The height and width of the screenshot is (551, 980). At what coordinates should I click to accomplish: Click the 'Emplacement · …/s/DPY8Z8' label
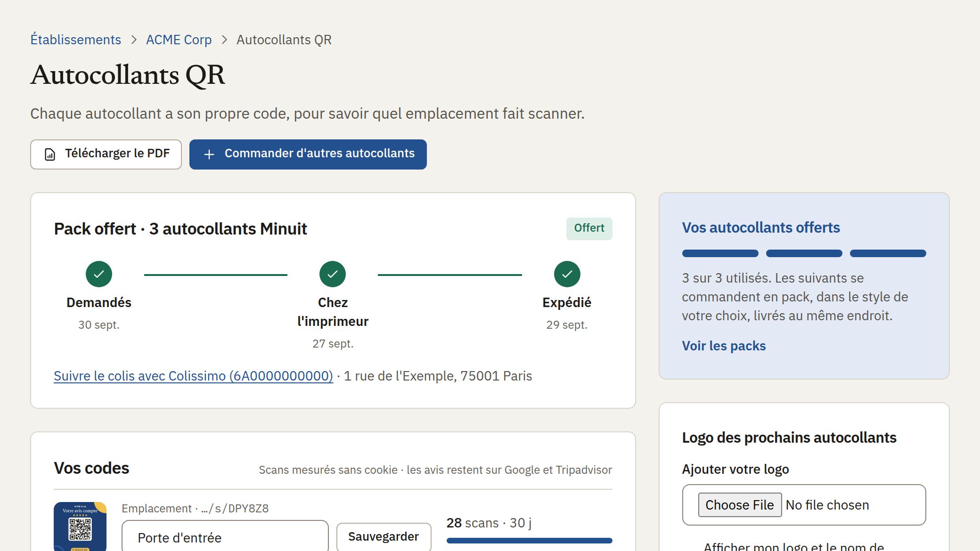click(195, 509)
